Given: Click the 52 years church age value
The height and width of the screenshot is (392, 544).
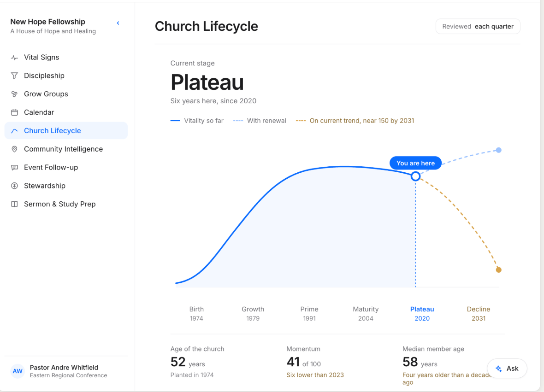Looking at the screenshot, I should coord(188,362).
